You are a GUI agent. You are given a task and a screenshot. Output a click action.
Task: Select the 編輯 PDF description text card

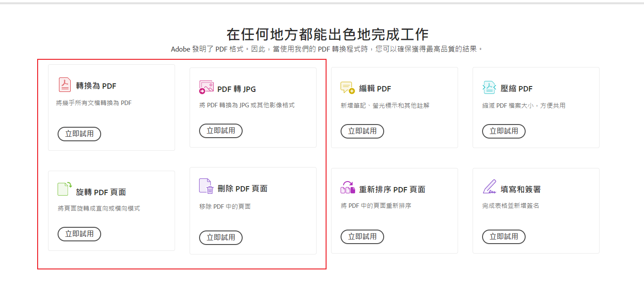(385, 106)
